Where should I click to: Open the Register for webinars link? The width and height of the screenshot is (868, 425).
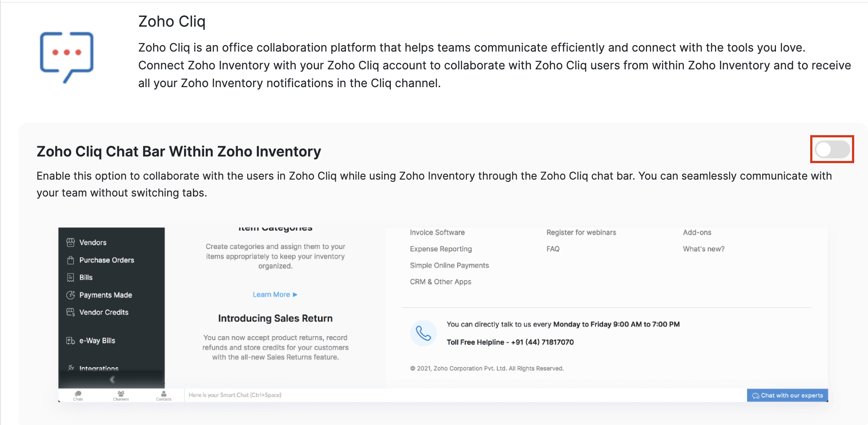pos(581,232)
